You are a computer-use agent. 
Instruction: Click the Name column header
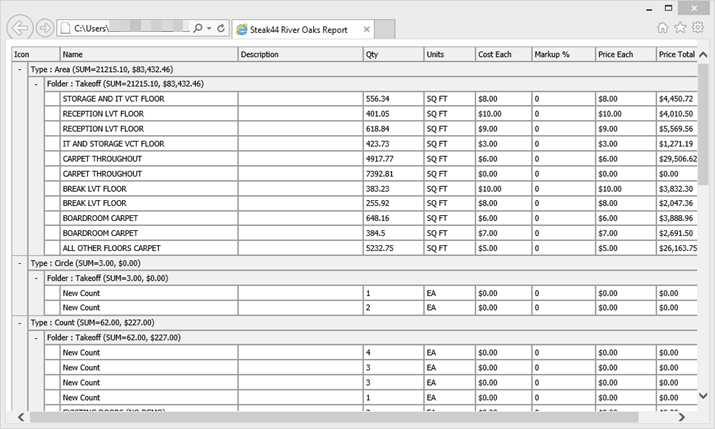tap(149, 54)
